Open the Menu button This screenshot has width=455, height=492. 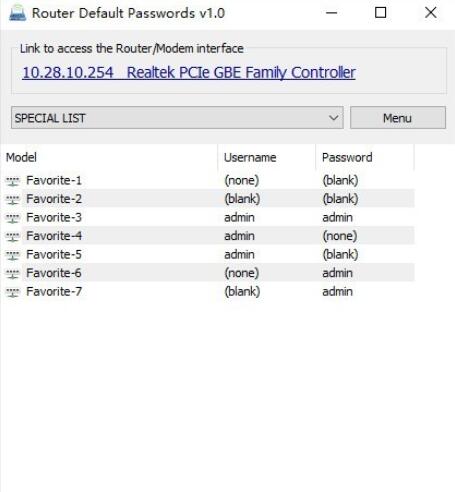(398, 118)
